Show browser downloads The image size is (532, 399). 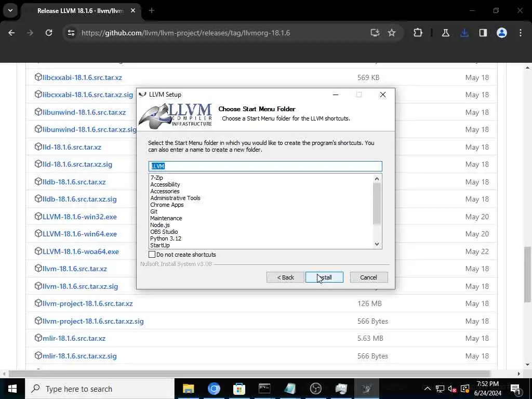464,33
